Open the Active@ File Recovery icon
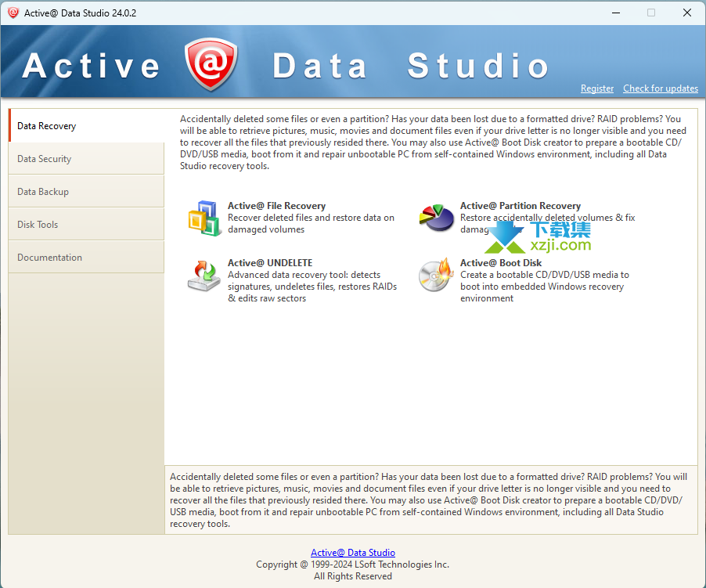The image size is (706, 588). pyautogui.click(x=205, y=218)
